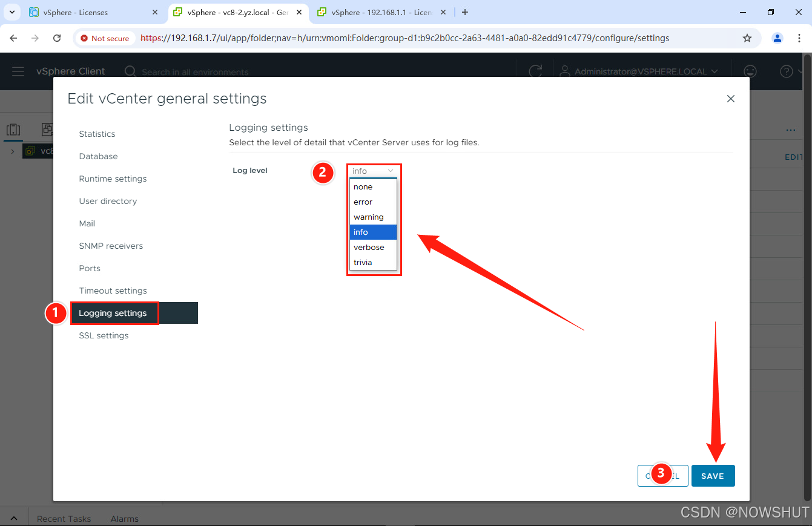Screen dimensions: 812x526
Task: Select the VMs and Templates inventory icon
Action: (47, 129)
